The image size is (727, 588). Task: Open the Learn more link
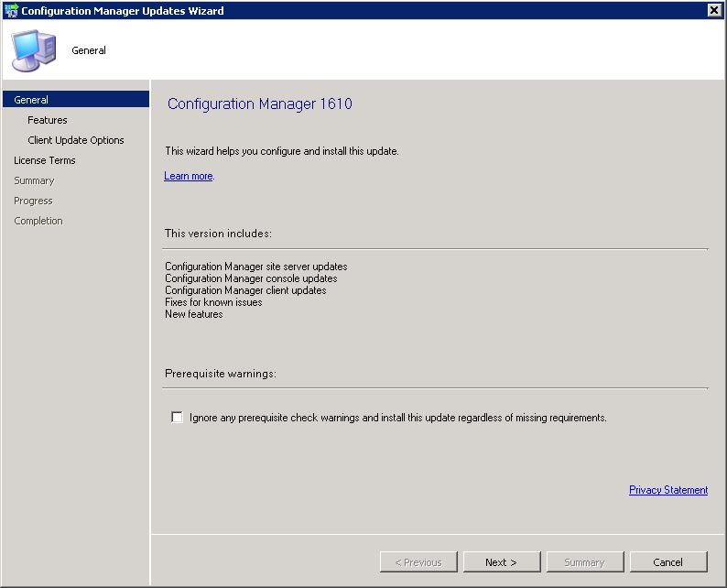189,176
